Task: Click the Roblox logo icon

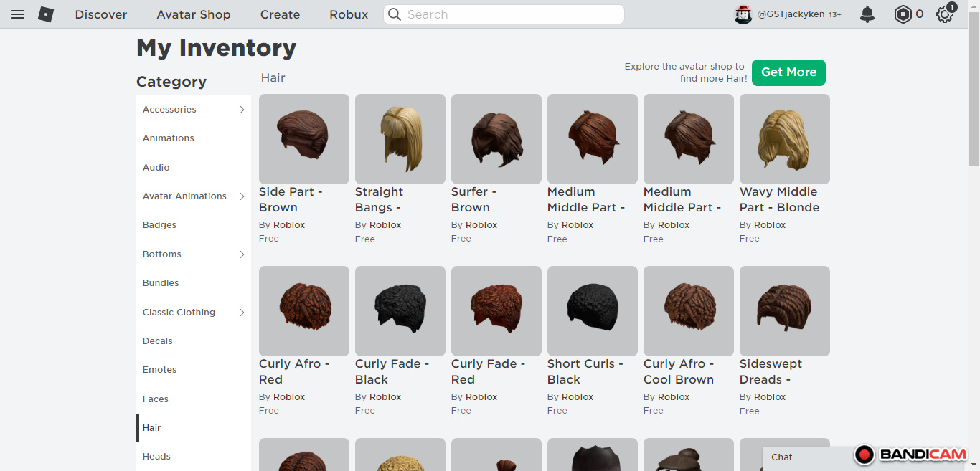Action: click(46, 14)
